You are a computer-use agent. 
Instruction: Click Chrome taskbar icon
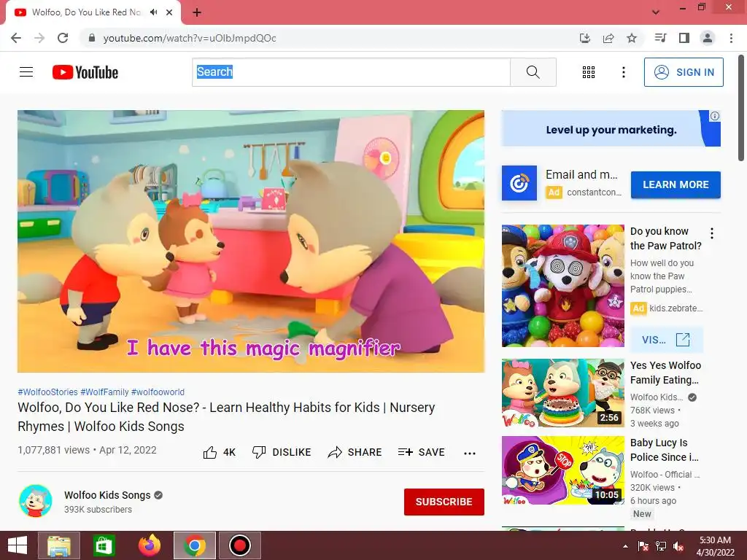tap(194, 545)
